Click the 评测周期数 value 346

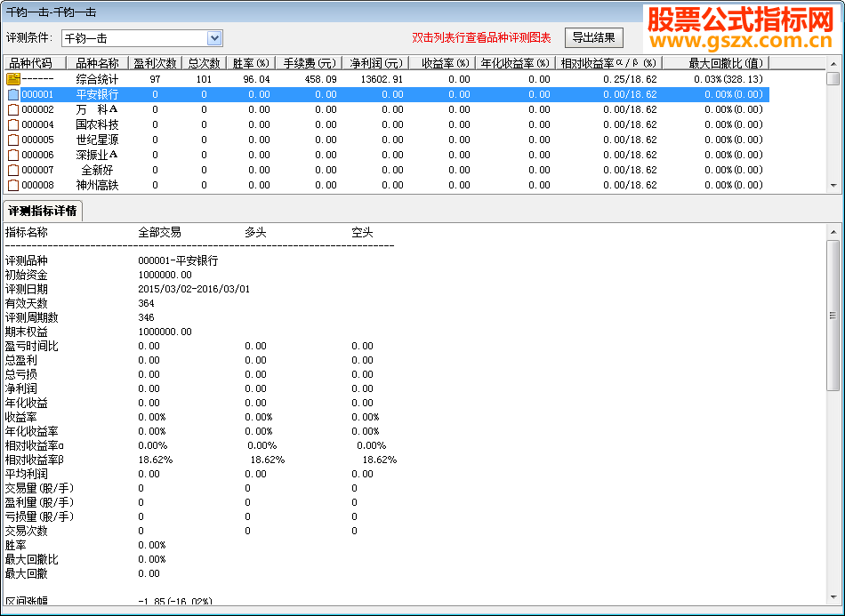pyautogui.click(x=146, y=317)
